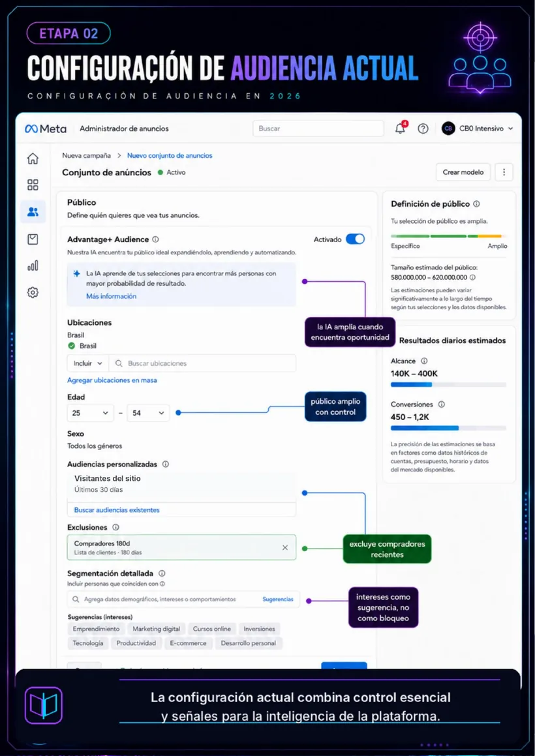Click the Buscar ubicaciones field
The width and height of the screenshot is (535, 756).
(x=203, y=363)
